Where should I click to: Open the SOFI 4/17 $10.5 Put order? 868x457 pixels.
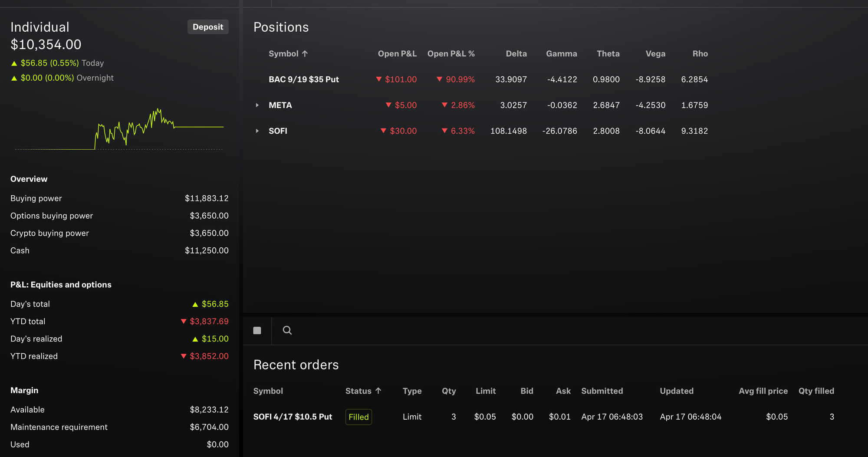pos(293,417)
